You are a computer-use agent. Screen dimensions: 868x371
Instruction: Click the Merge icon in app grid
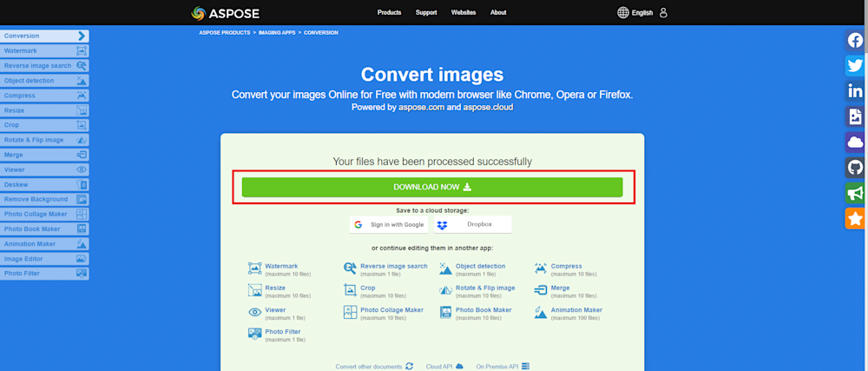[541, 290]
